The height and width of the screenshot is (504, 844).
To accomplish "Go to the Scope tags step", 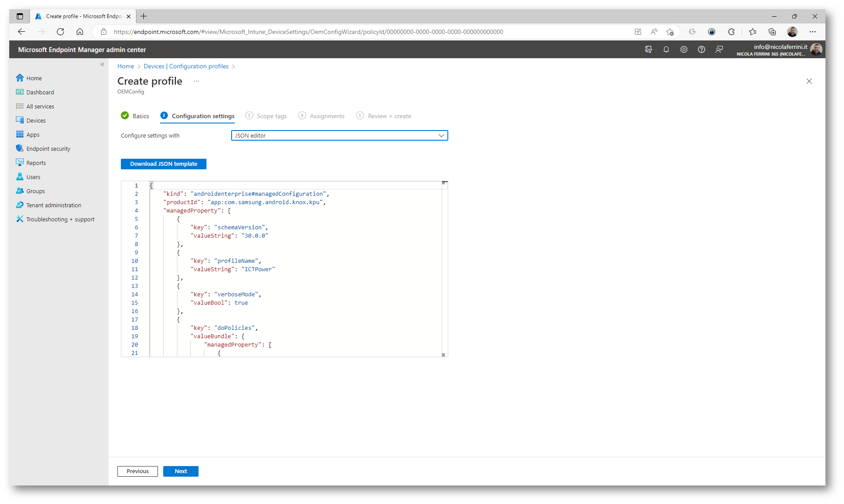I will [266, 116].
